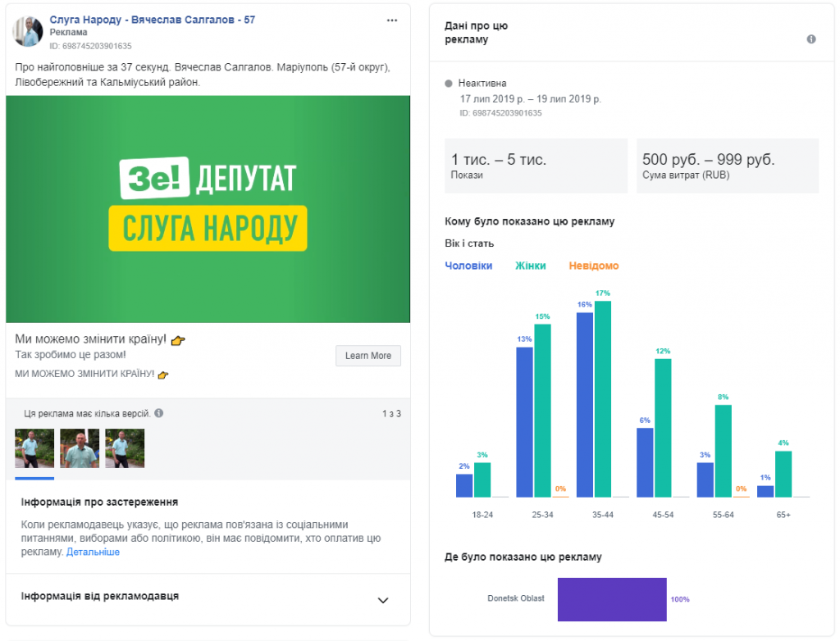This screenshot has height=641, width=840.
Task: Click the 'Інформація про застереження' heading
Action: (99, 502)
